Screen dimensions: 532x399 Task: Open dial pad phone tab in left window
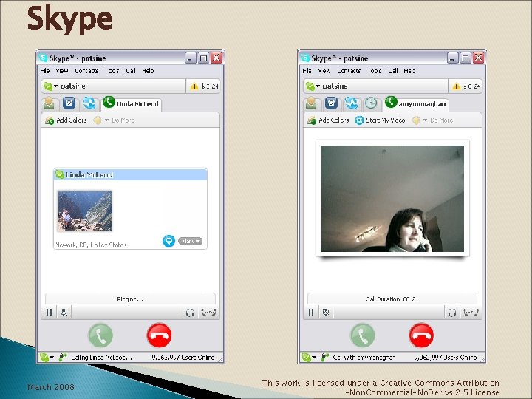point(69,103)
